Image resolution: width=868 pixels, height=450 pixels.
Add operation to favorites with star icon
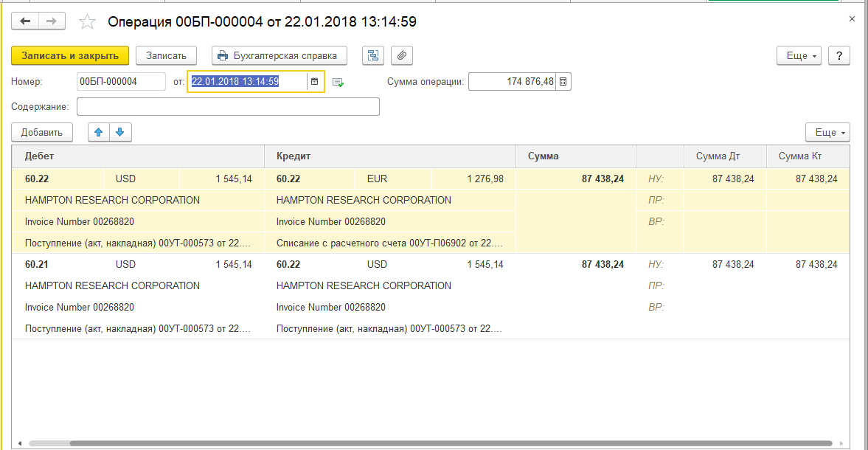(87, 22)
